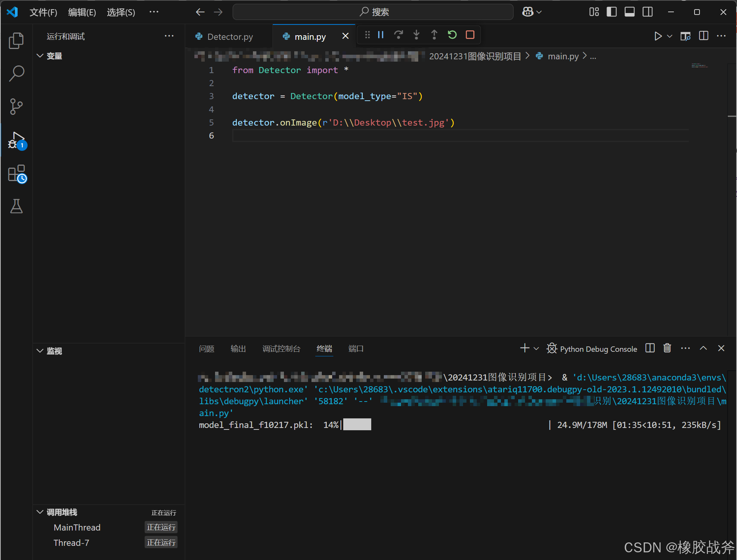Switch to the Detector.py tab
This screenshot has width=737, height=560.
point(230,37)
